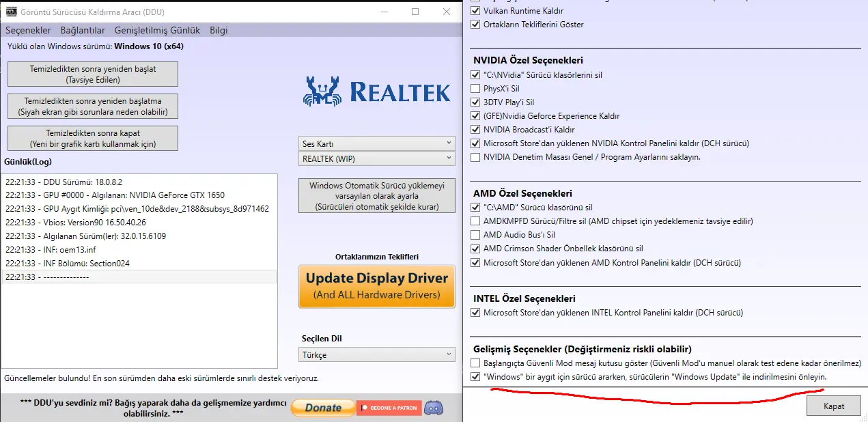This screenshot has height=422, width=868.
Task: Open the Bağlantılar menu
Action: pos(83,30)
